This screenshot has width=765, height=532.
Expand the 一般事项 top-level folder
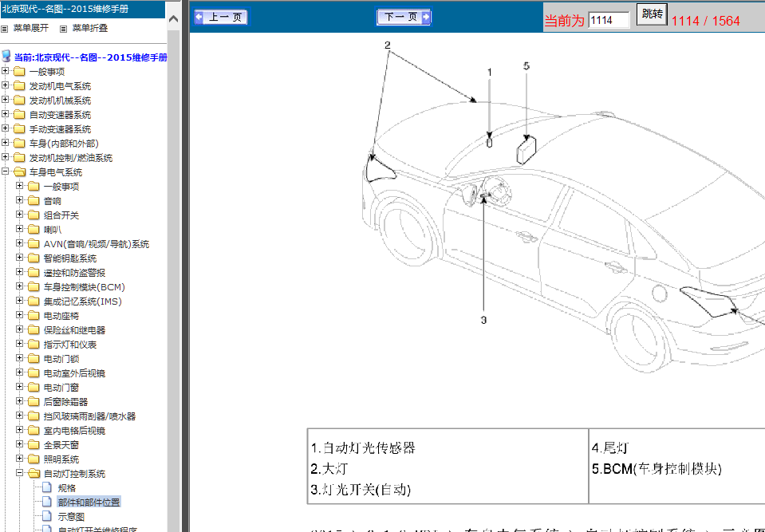(6, 71)
